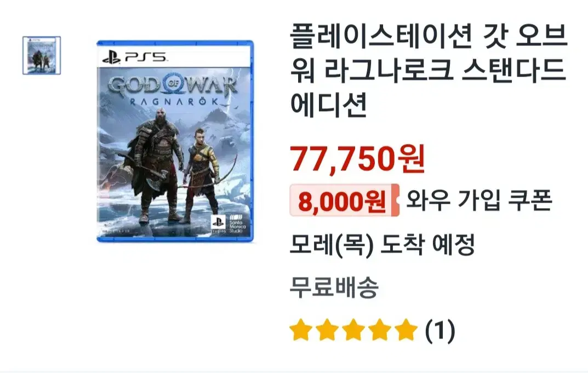
Task: Click the PS5 logo on game cover
Action: (135, 58)
